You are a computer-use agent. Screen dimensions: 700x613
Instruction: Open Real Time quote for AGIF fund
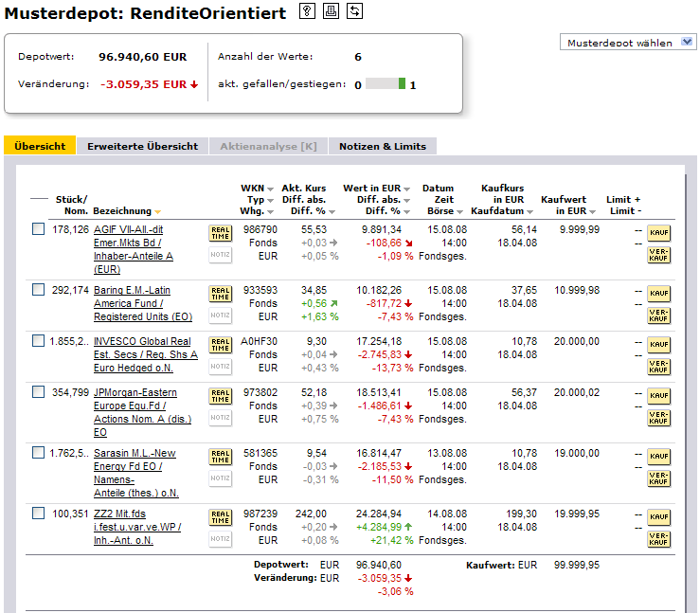tap(220, 233)
